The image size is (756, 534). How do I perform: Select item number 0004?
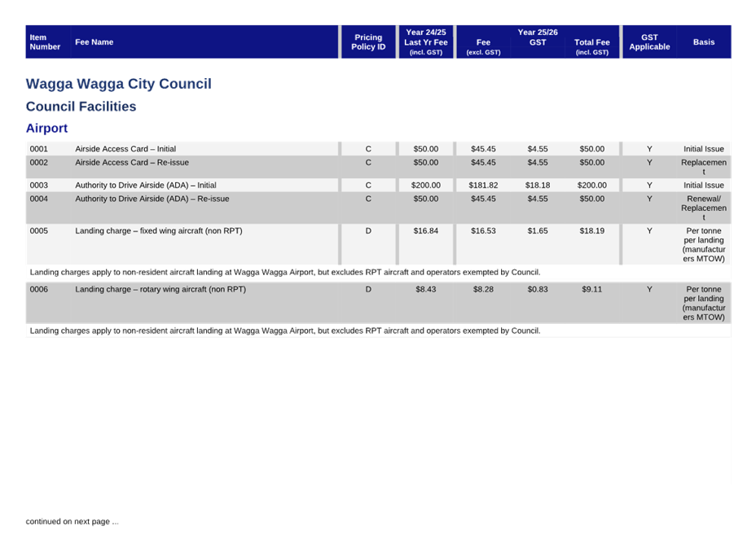tap(39, 199)
